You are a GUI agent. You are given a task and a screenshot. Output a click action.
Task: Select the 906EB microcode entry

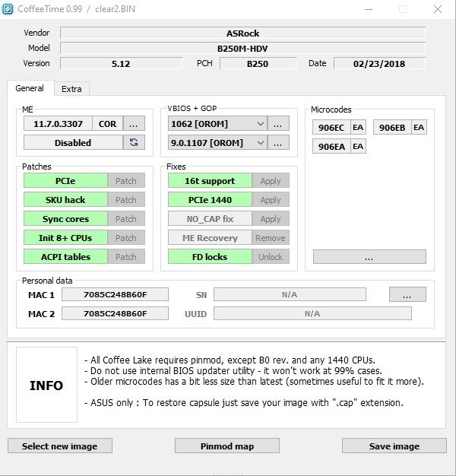point(392,127)
